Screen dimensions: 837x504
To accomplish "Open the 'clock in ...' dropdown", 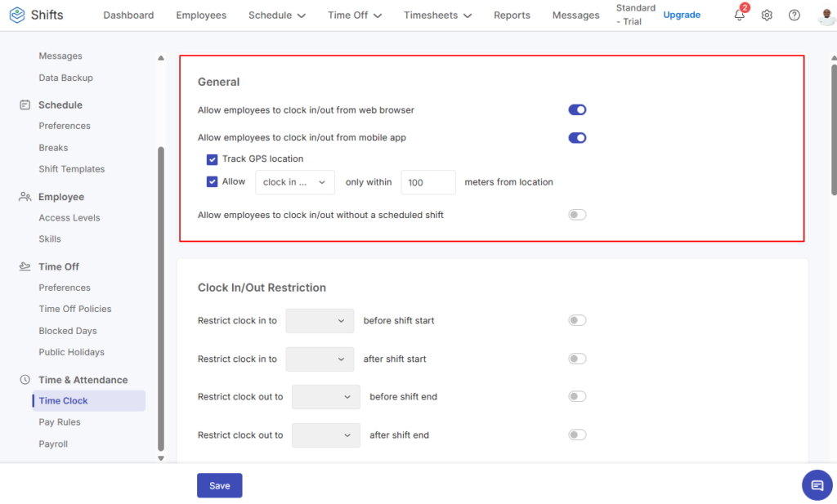I will [x=294, y=182].
